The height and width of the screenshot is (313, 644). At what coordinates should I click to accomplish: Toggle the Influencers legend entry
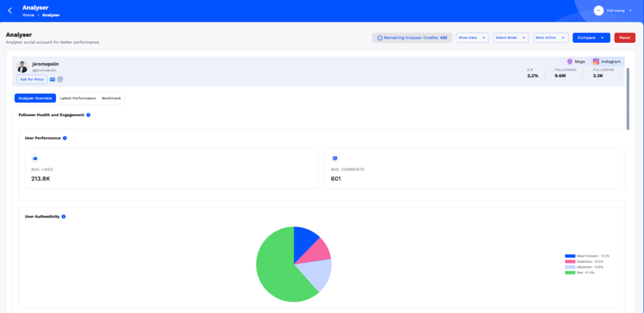(587, 267)
